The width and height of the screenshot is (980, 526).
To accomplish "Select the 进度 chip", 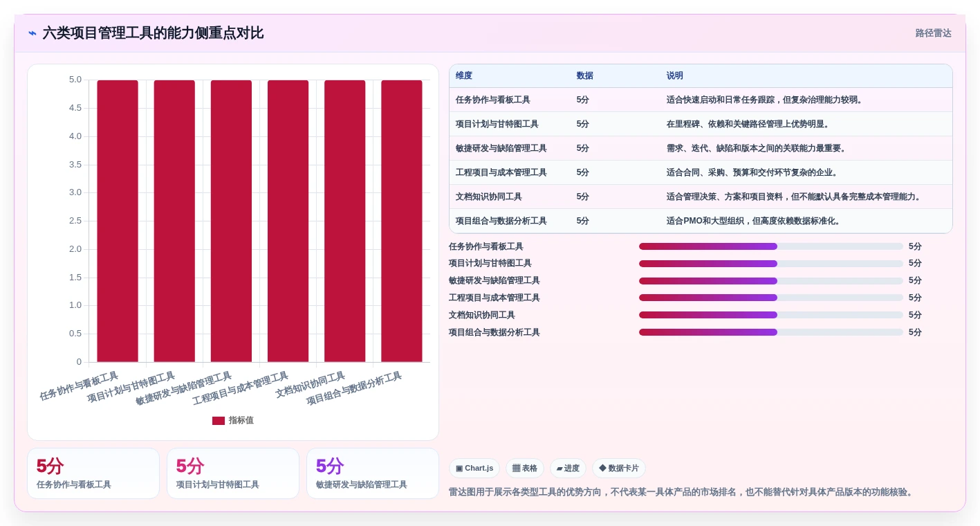I will (x=568, y=469).
